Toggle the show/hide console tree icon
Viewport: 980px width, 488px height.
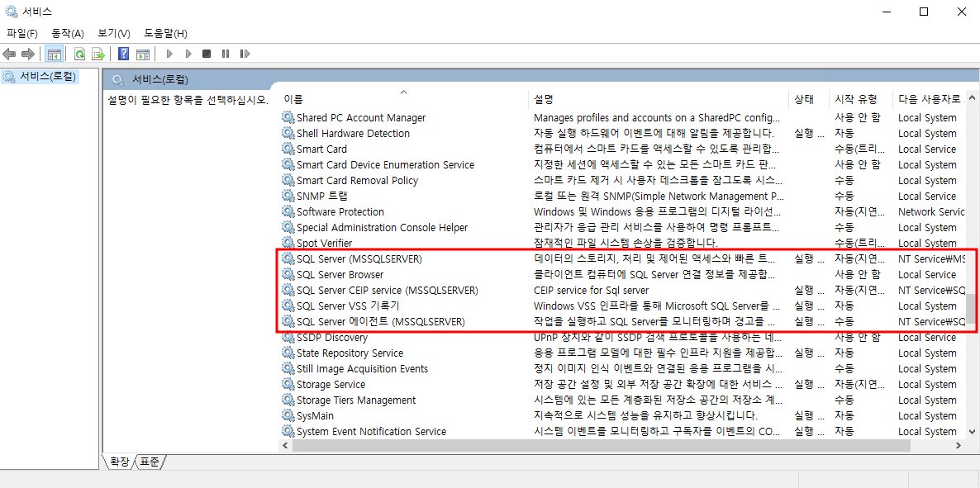click(x=54, y=54)
